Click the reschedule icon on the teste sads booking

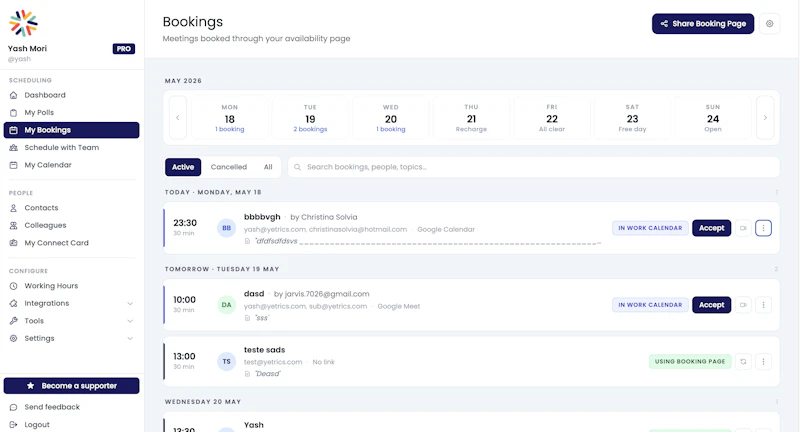click(743, 362)
